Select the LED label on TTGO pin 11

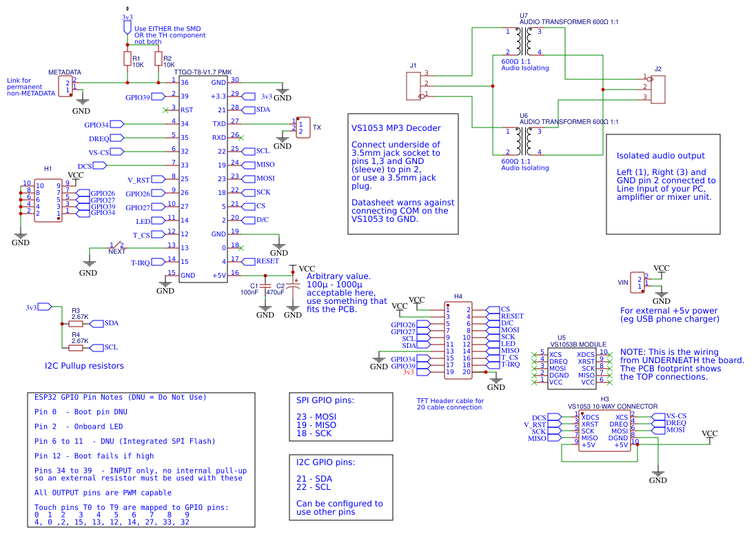coord(150,221)
